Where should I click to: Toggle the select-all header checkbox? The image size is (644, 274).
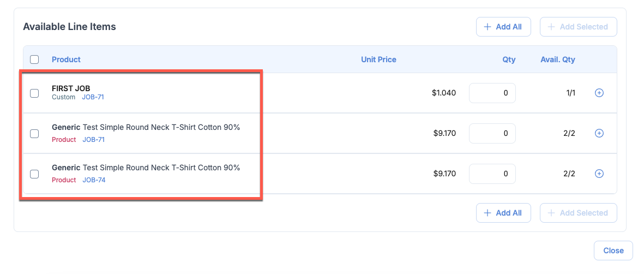point(34,59)
